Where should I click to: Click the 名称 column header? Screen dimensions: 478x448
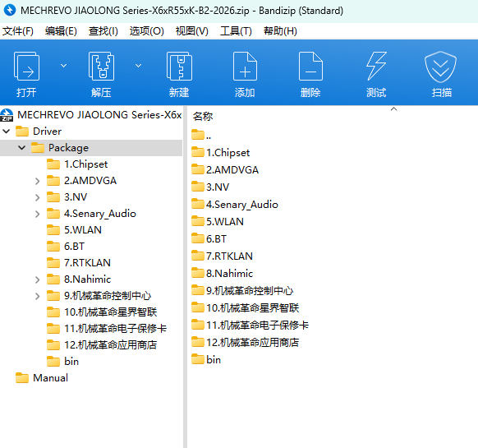[203, 116]
